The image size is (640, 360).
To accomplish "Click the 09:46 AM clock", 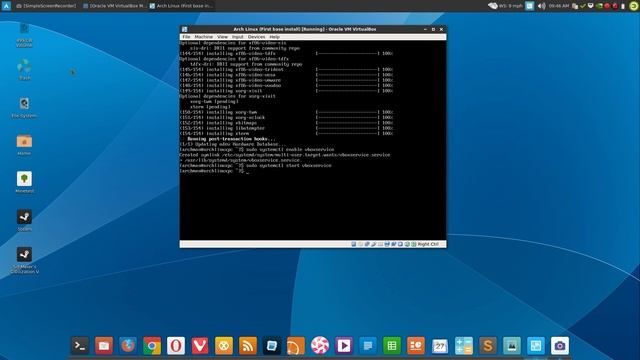I will coord(558,6).
